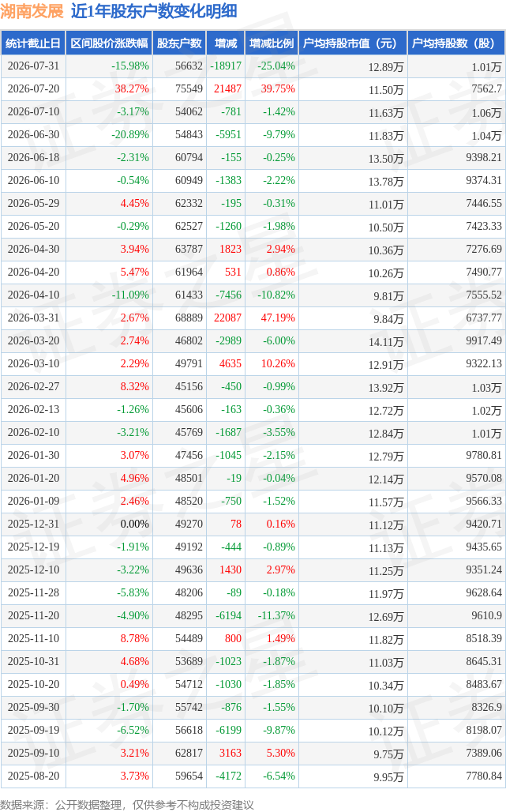Select the 2025-08-20 date cell
506x812 pixels.
tap(34, 776)
